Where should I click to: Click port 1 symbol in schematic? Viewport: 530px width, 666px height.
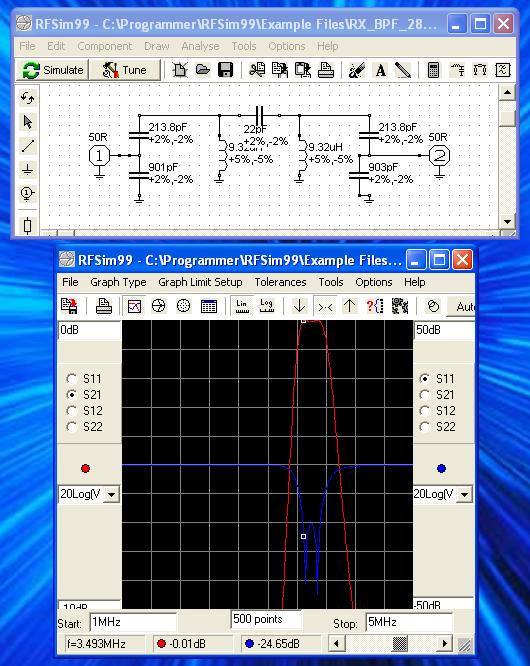(99, 156)
